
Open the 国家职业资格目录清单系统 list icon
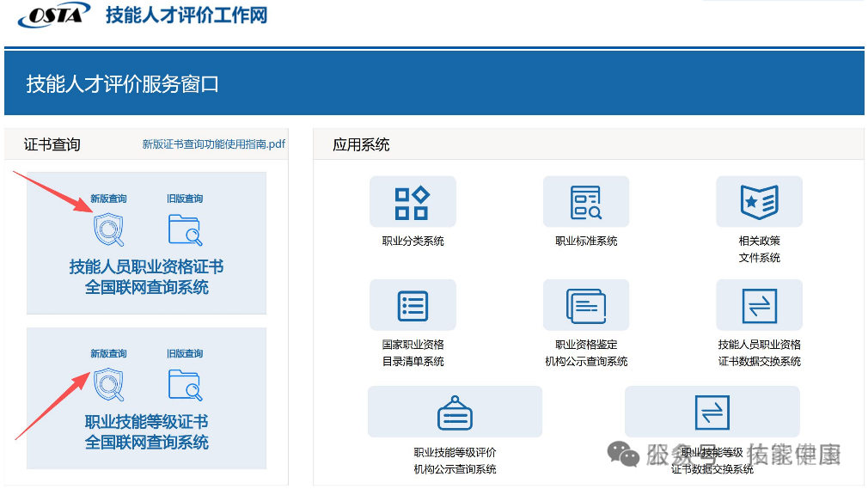pyautogui.click(x=413, y=305)
